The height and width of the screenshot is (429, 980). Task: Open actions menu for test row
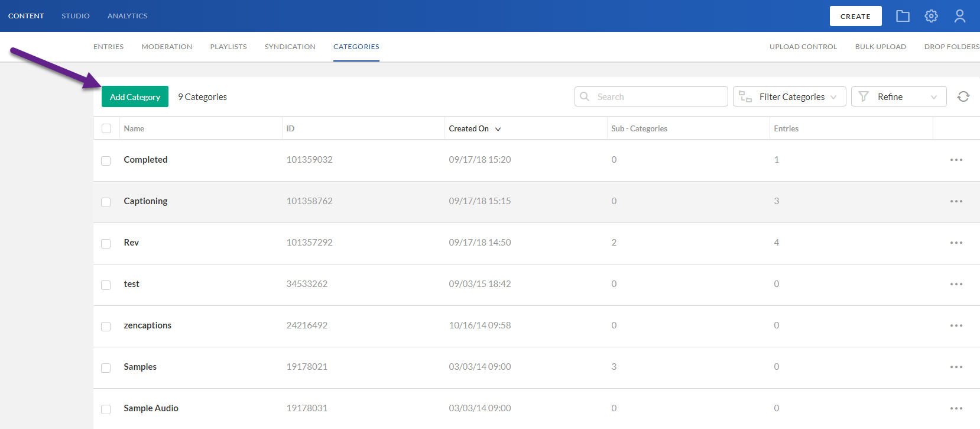[x=956, y=284]
